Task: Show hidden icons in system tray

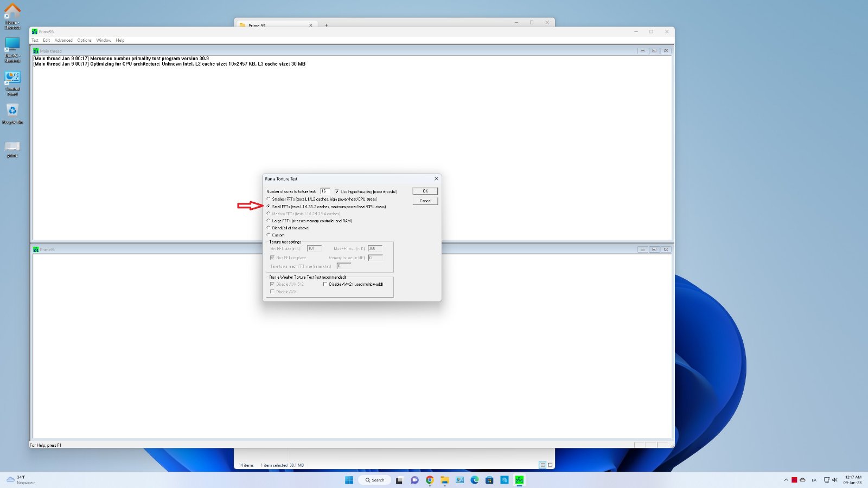Action: click(786, 480)
